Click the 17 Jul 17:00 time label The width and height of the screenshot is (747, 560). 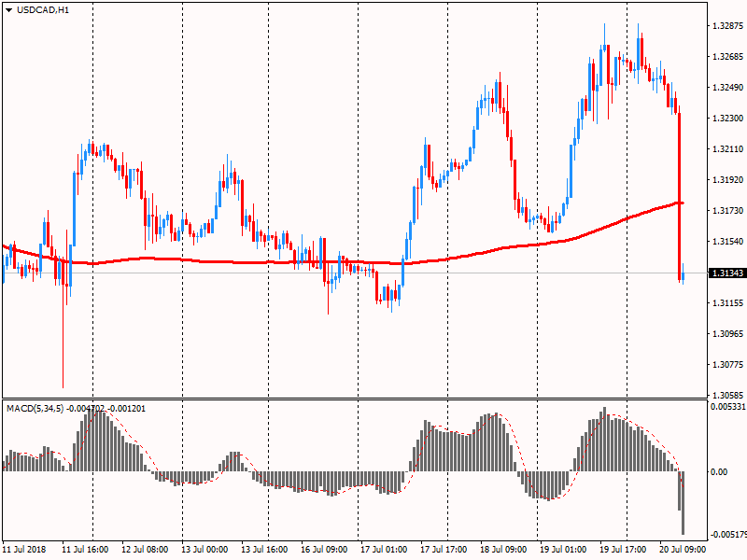pos(443,549)
